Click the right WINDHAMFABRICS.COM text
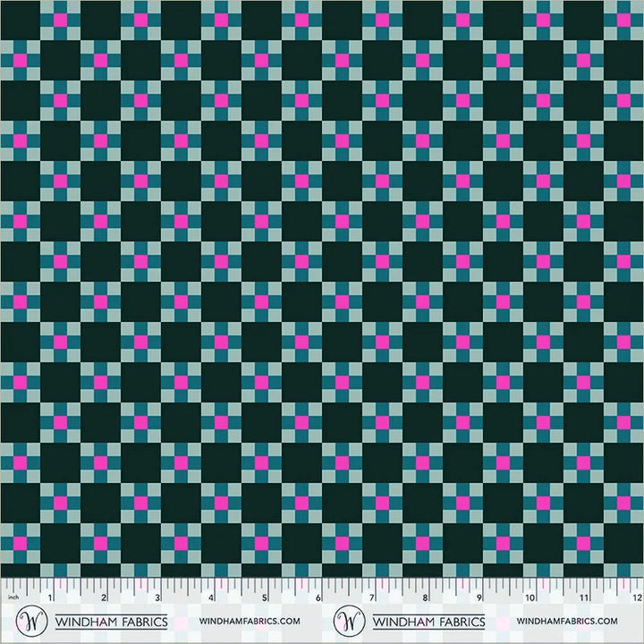Screen dimensions: 644x644 click(x=567, y=621)
